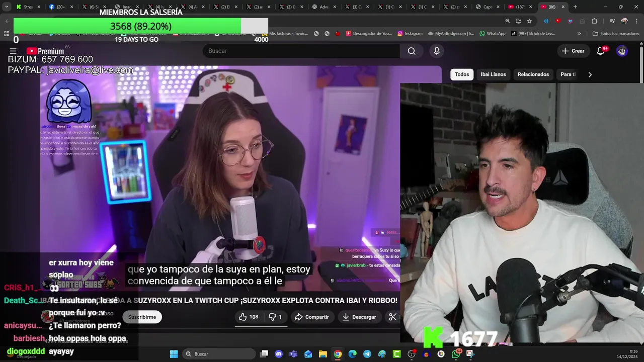Open Chrome three-dot menu
The height and width of the screenshot is (362, 644).
636,21
